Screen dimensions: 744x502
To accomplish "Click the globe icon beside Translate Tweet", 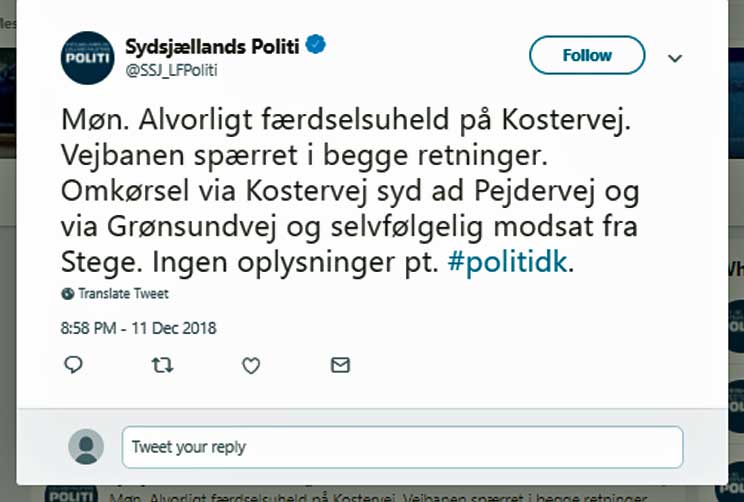I will coord(67,294).
